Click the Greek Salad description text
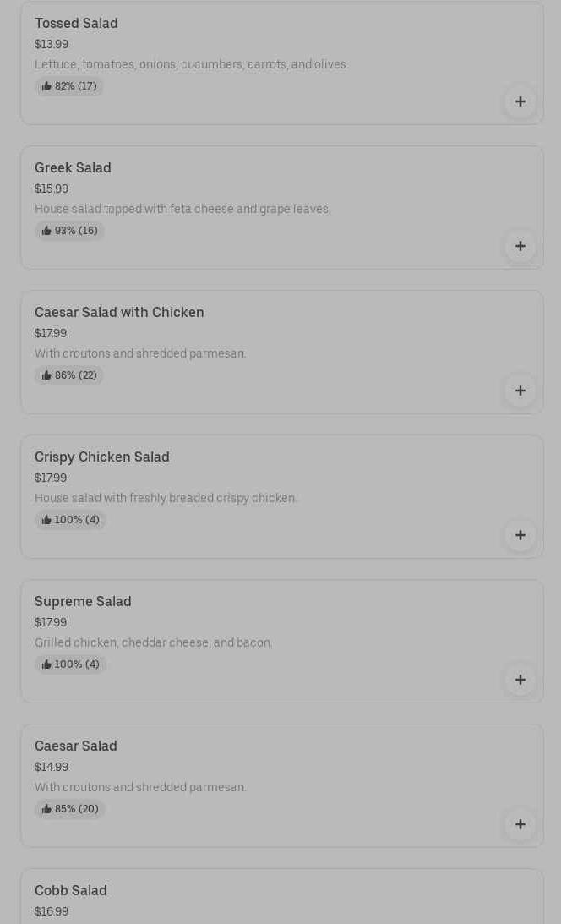 (182, 210)
